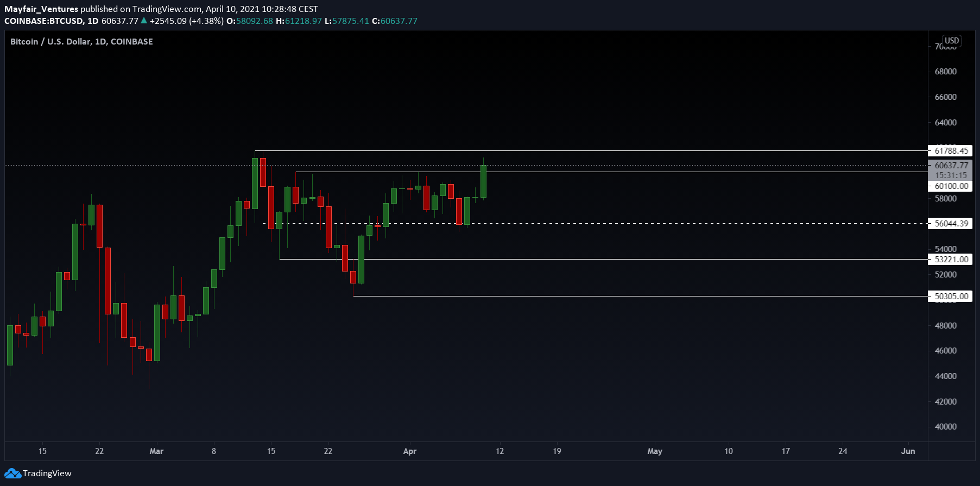
Task: Select the current price label 60637.77 on axis
Action: [950, 166]
